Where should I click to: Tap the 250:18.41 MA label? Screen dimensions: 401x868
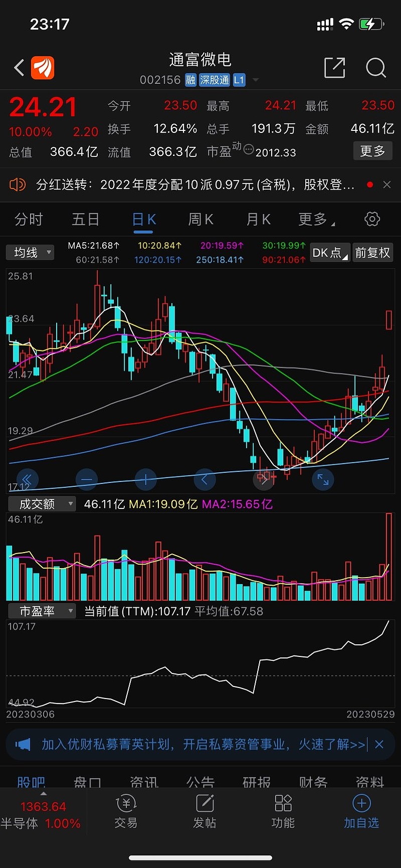click(220, 260)
